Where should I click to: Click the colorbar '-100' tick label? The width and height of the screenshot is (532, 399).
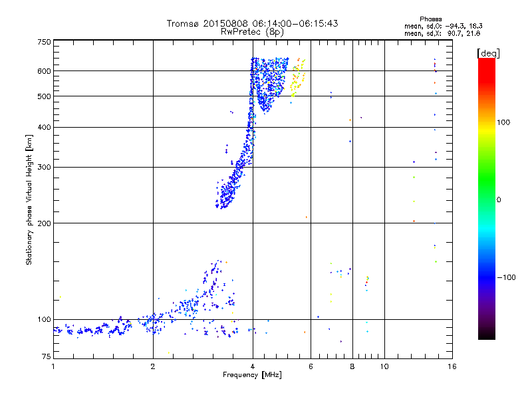point(507,277)
